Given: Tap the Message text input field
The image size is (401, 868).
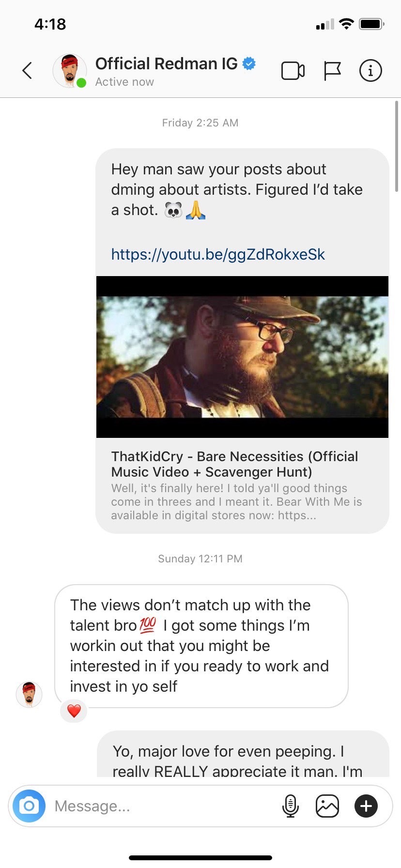Looking at the screenshot, I should pyautogui.click(x=165, y=806).
